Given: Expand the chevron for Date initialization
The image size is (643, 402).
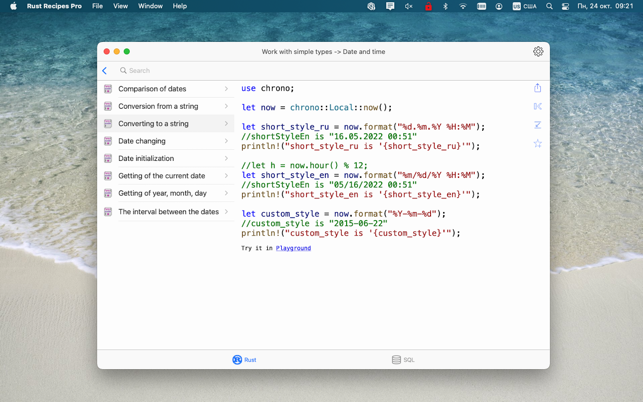Looking at the screenshot, I should click(x=226, y=158).
